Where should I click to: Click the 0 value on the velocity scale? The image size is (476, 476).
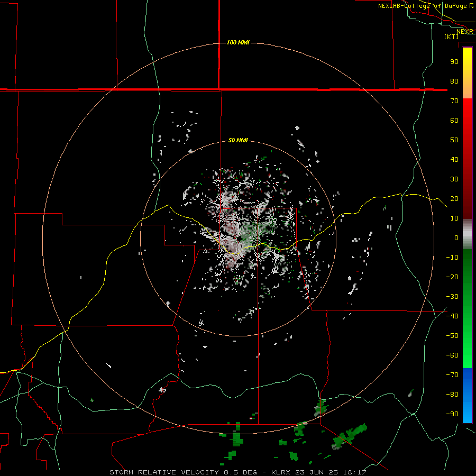pyautogui.click(x=456, y=237)
